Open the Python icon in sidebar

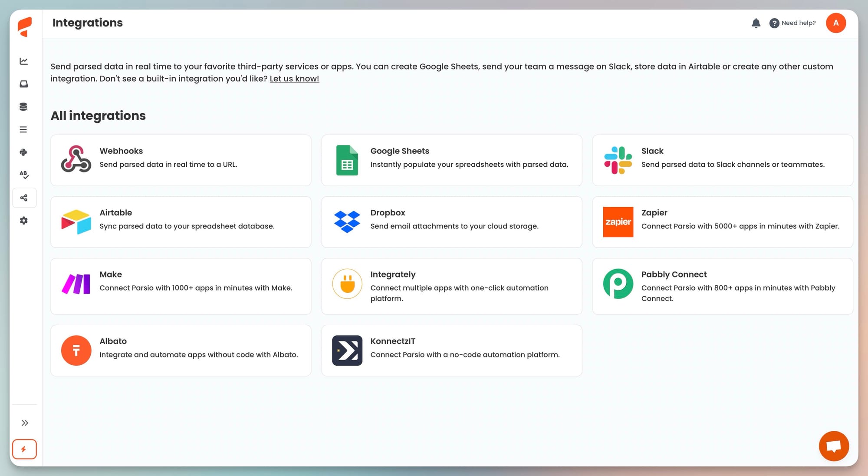click(x=23, y=152)
